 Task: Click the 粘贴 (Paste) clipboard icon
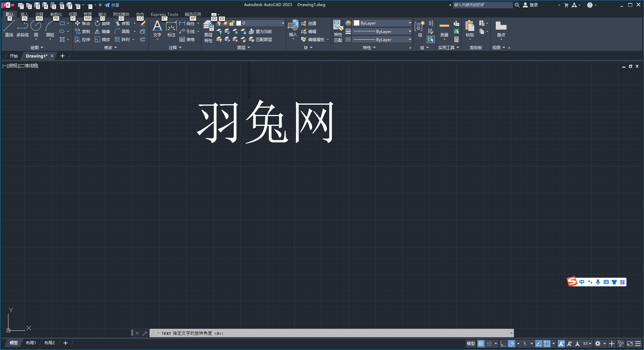(470, 28)
